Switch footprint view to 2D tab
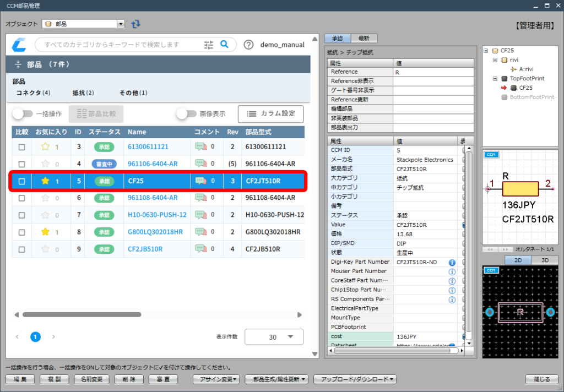Image resolution: width=564 pixels, height=392 pixels. (x=518, y=260)
